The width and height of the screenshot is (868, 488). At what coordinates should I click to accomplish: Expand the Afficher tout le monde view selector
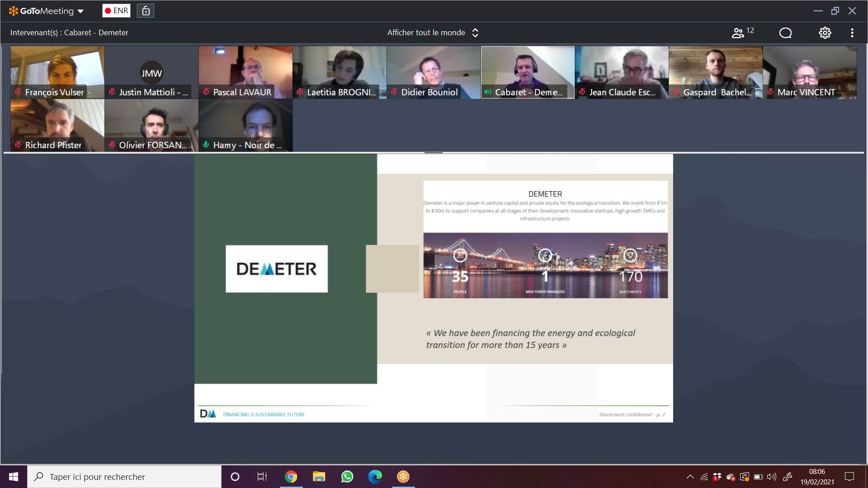(433, 33)
